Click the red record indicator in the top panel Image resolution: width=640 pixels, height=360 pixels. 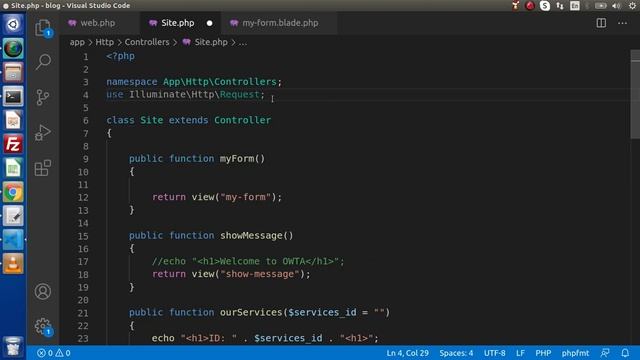coord(530,6)
